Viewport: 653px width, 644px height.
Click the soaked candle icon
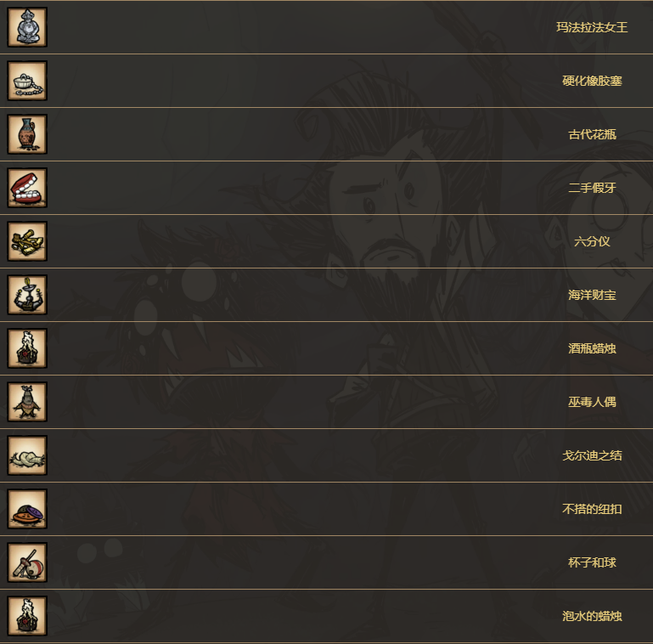coord(27,616)
